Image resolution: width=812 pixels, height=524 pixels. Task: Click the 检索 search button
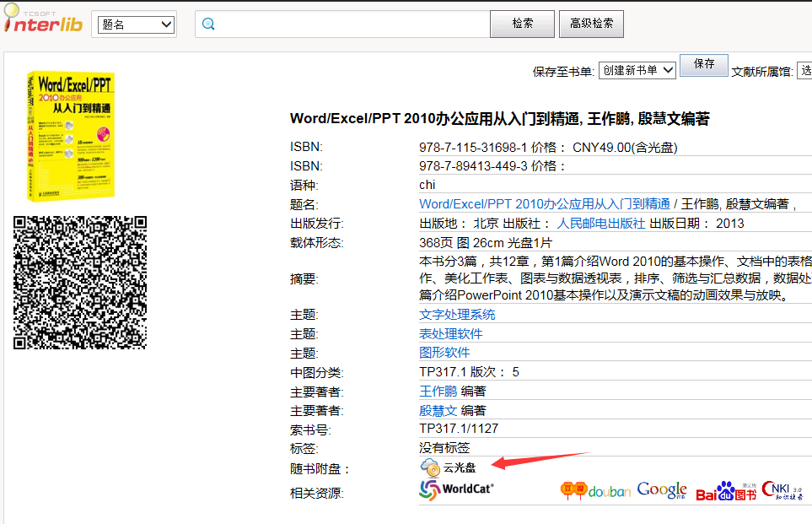(522, 24)
